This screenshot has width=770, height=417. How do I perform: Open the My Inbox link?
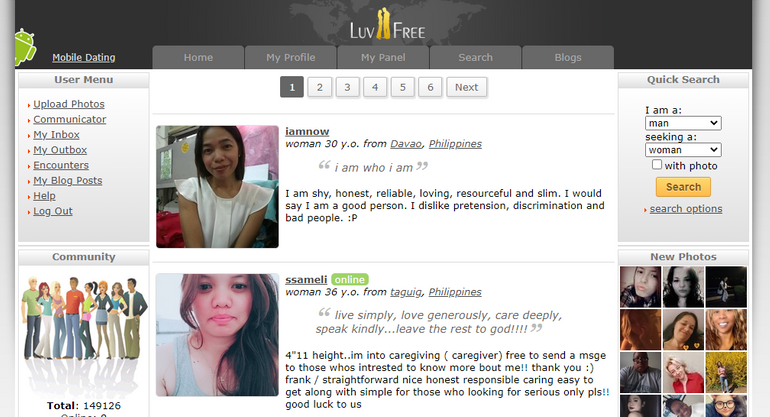pos(56,135)
